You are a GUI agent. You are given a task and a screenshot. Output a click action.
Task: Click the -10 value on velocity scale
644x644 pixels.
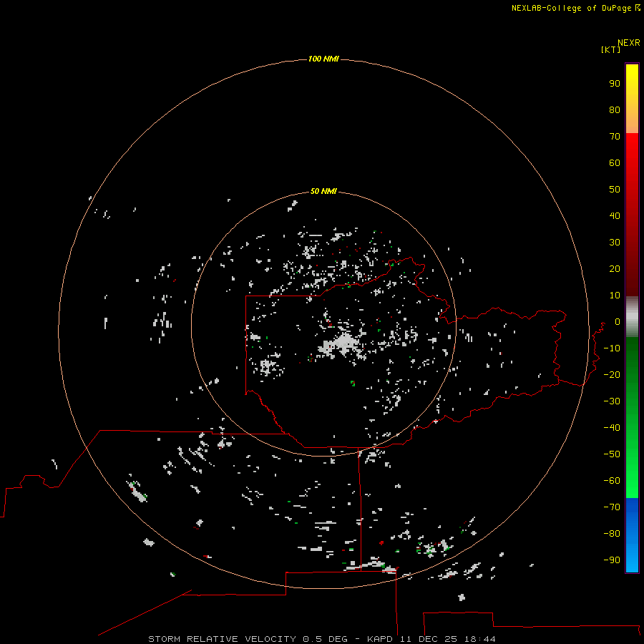click(x=612, y=348)
